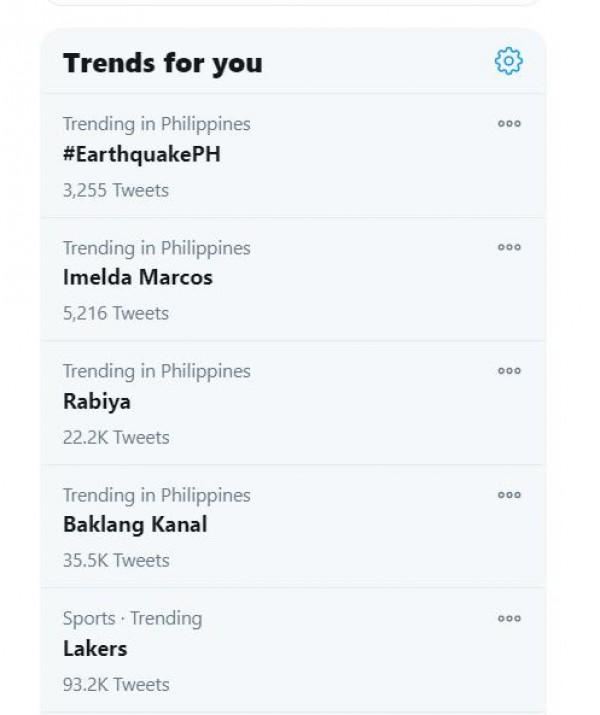Click the "Sports · Trending" category label
600x715 pixels.
point(132,618)
